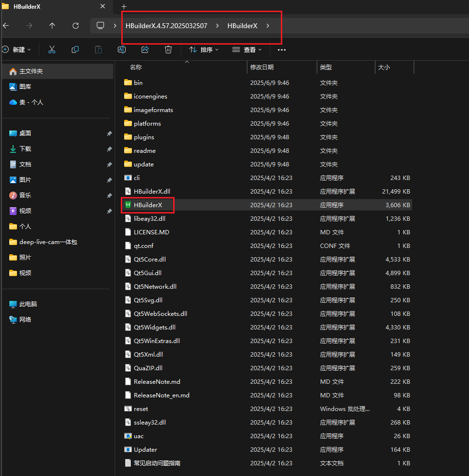Click HBuilderX.4.57.2025032507 in address breadcrumb
Viewport: 469px width, 476px height.
[x=166, y=26]
